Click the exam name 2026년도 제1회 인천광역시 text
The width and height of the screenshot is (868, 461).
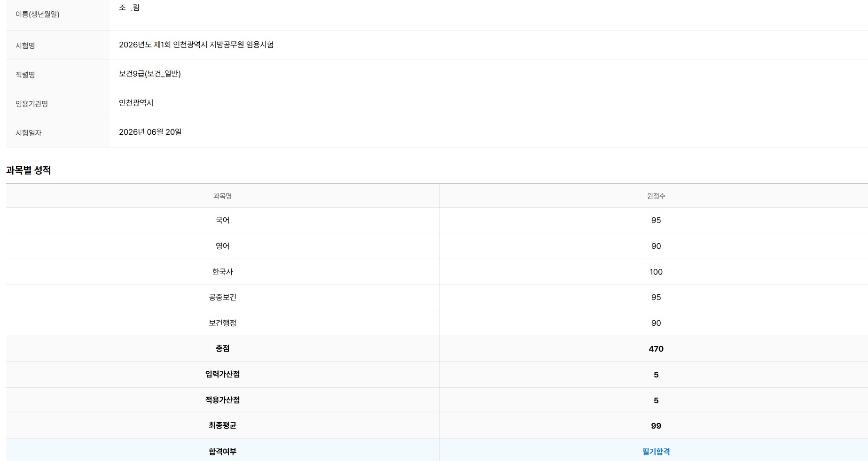pos(163,45)
